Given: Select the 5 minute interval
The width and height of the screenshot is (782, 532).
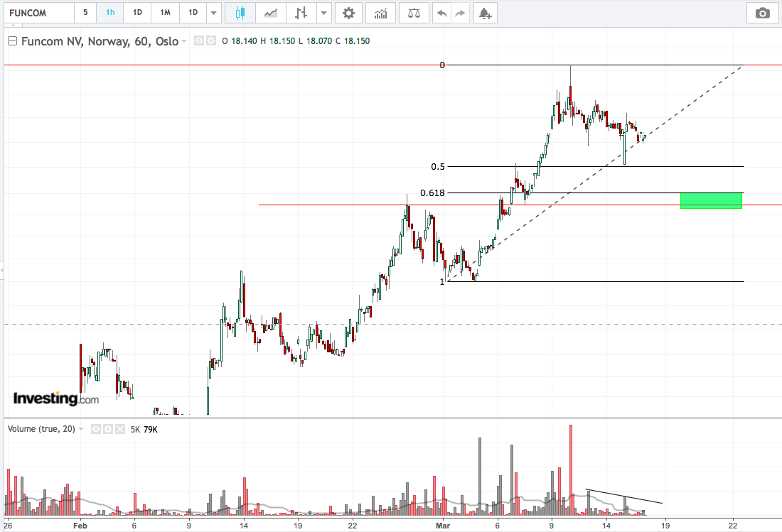Looking at the screenshot, I should coord(85,13).
